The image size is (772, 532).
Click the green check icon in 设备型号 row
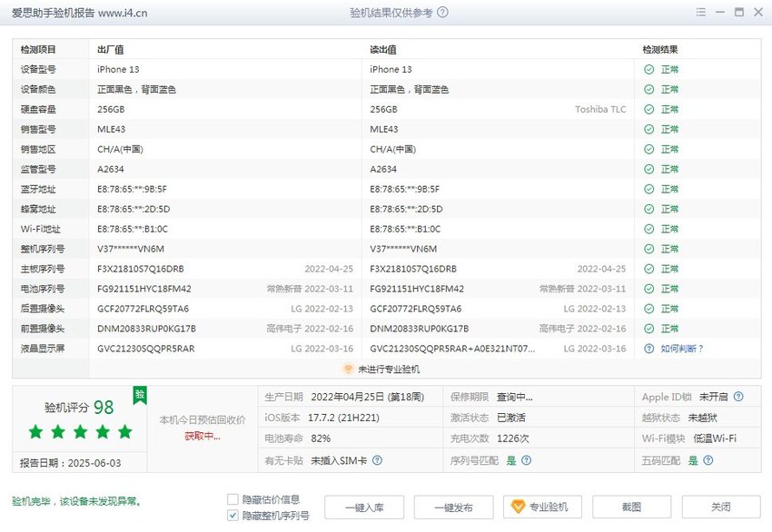tap(648, 69)
